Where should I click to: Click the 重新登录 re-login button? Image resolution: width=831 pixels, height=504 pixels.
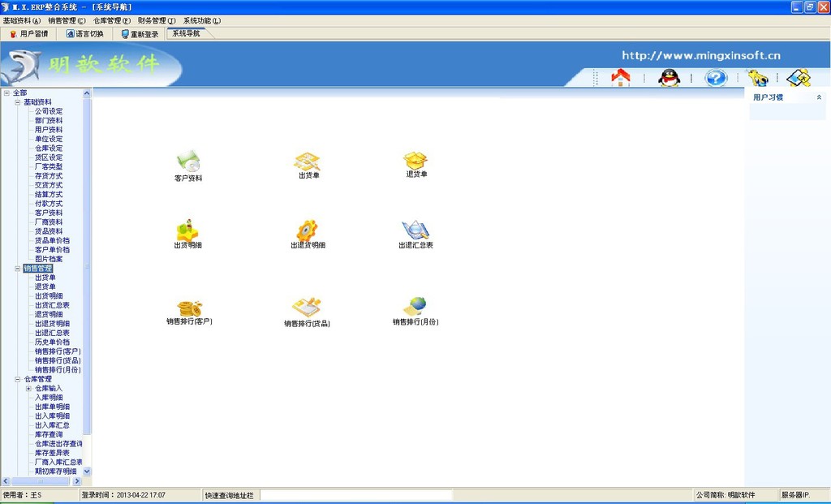pos(140,34)
